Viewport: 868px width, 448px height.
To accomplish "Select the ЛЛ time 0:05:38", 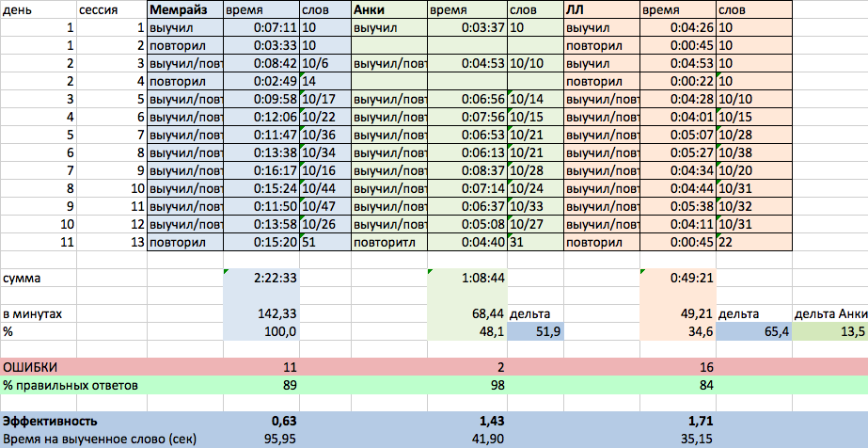I will 678,206.
